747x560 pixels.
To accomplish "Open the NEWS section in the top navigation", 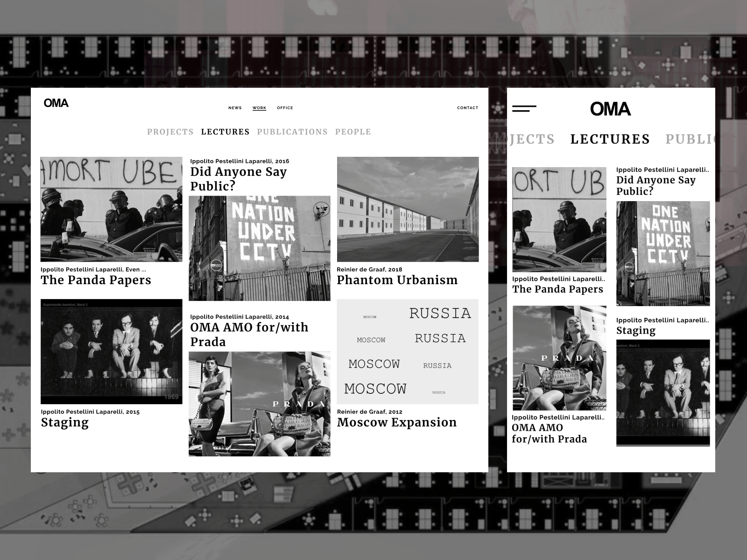I will click(x=235, y=108).
